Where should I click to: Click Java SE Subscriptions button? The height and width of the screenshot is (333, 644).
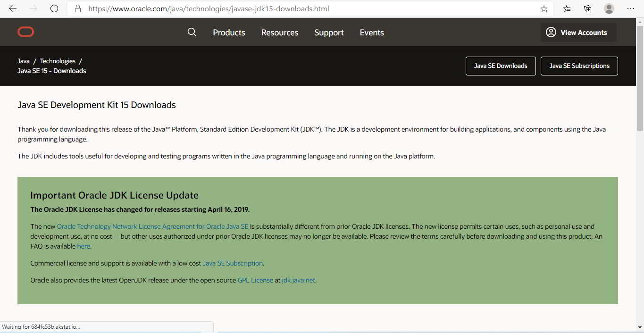coord(579,66)
